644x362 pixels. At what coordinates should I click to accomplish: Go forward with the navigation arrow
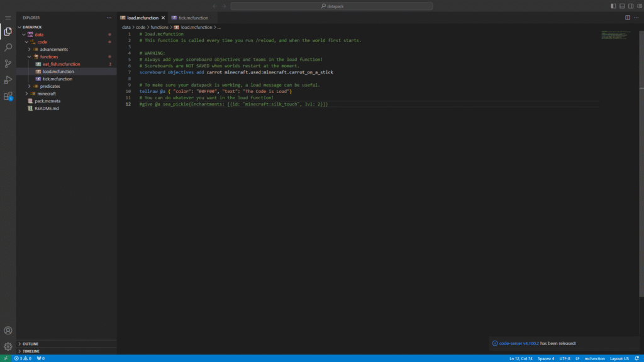[x=224, y=6]
